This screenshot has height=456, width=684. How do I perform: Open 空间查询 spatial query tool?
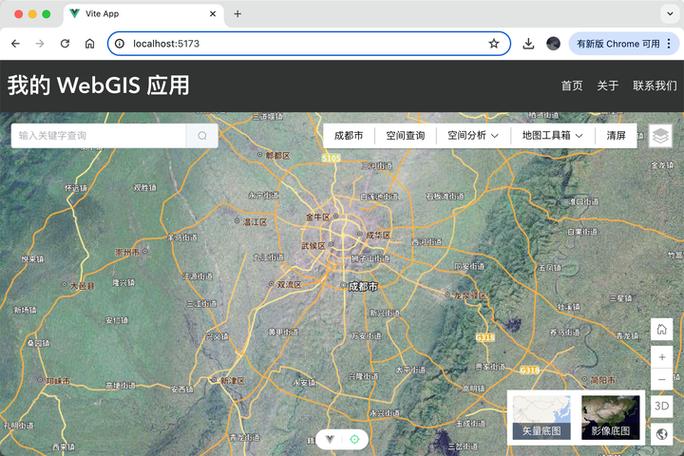[x=405, y=136]
